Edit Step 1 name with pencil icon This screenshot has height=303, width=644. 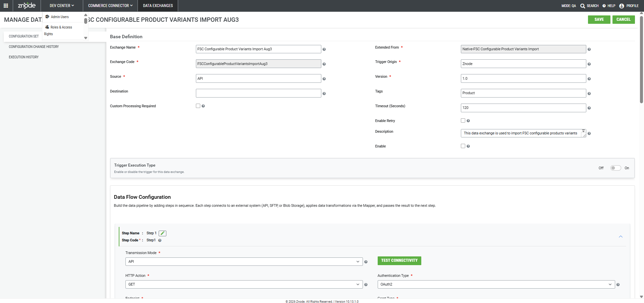point(162,233)
